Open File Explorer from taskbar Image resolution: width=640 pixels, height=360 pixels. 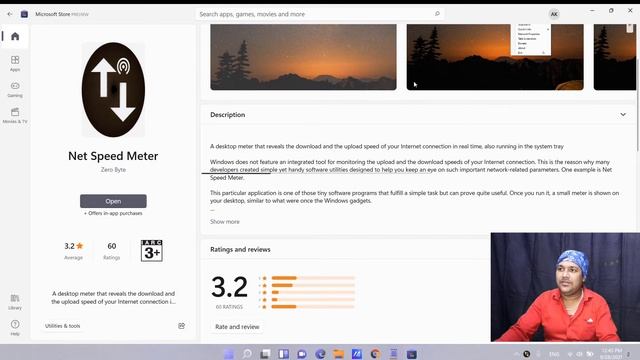338,353
